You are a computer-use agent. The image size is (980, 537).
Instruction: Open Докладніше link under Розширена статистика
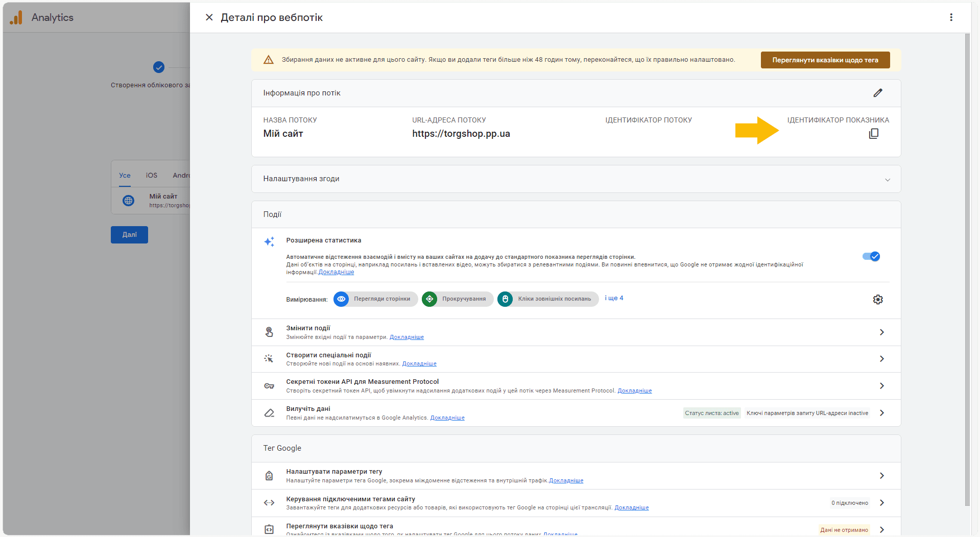[x=336, y=272]
